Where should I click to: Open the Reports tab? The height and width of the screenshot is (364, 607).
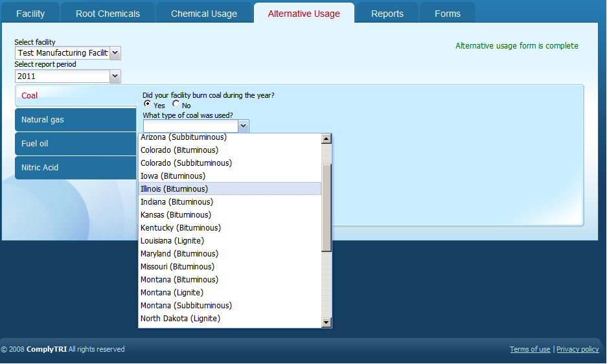[x=387, y=14]
